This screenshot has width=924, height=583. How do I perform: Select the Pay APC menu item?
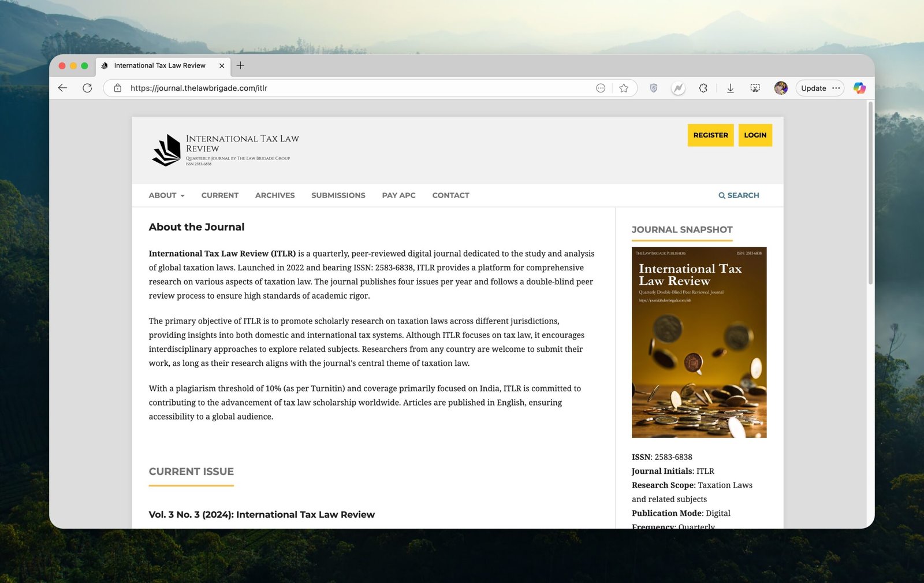pos(398,195)
